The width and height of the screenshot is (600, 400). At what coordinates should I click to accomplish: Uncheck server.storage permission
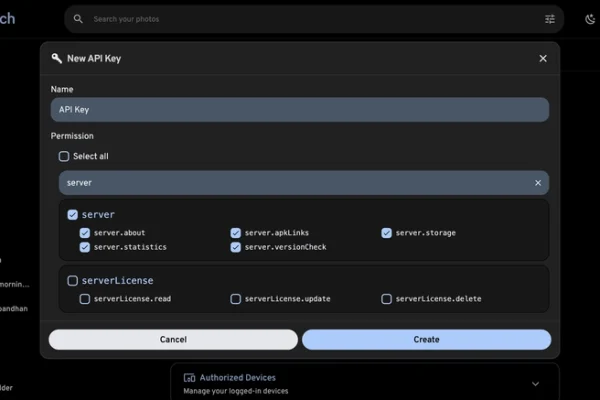tap(387, 233)
